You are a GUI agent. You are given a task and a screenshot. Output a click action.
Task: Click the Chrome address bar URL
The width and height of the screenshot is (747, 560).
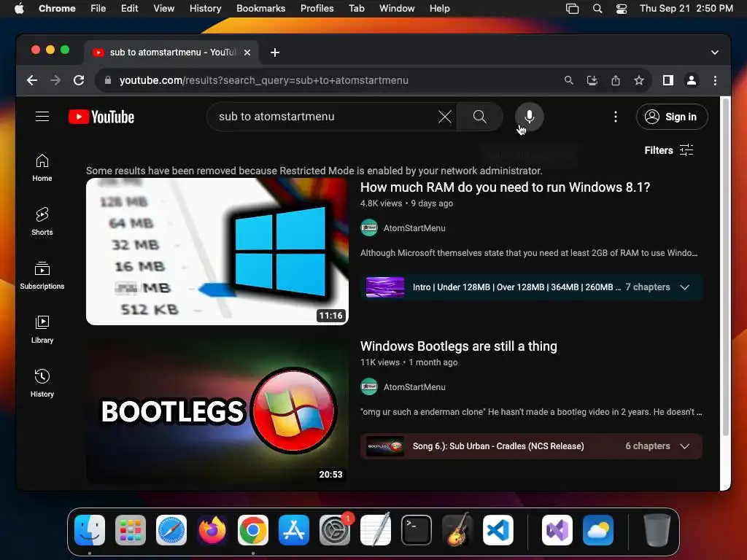(x=264, y=80)
